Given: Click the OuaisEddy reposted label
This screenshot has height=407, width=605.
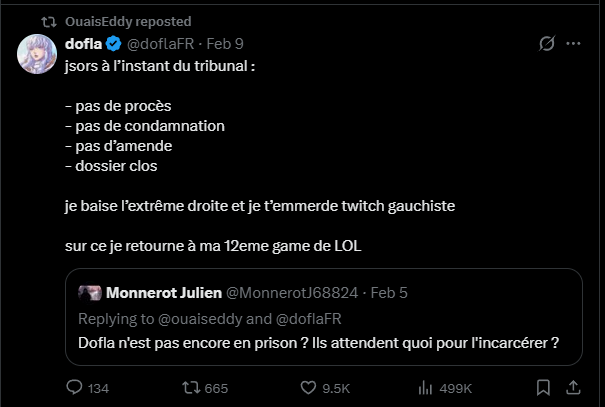Looking at the screenshot, I should coord(128,21).
